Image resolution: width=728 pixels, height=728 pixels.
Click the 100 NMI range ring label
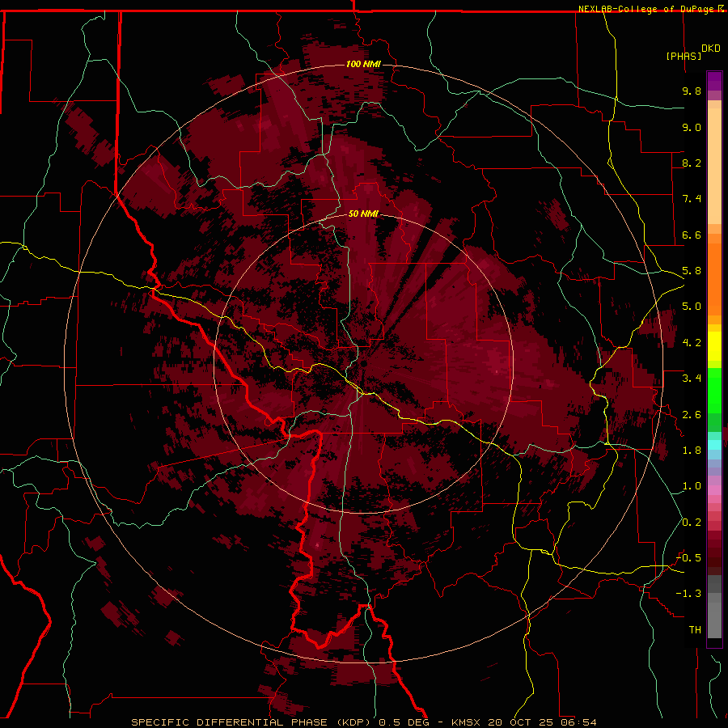[x=363, y=64]
